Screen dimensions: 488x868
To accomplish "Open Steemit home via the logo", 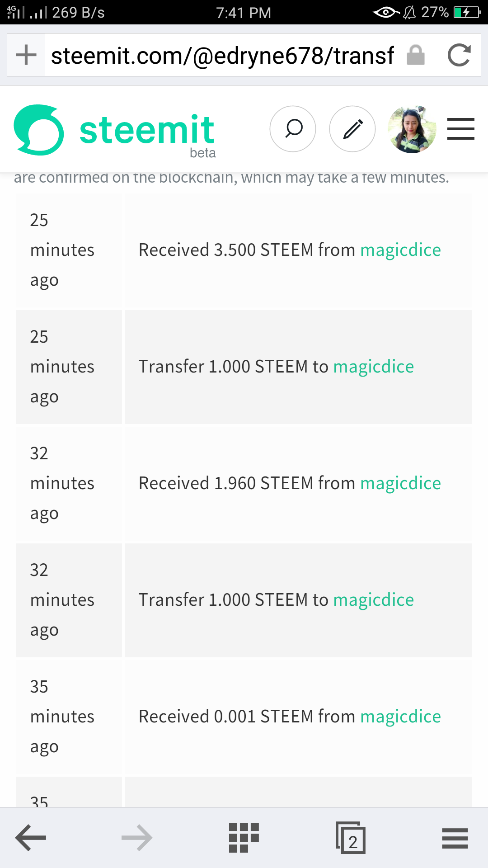I will point(114,130).
